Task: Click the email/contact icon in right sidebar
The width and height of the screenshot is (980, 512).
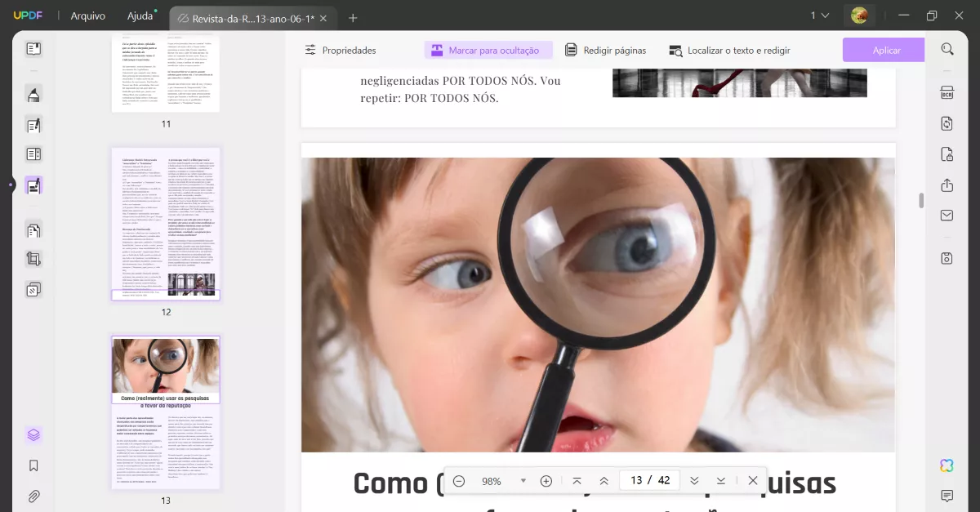Action: coord(946,215)
